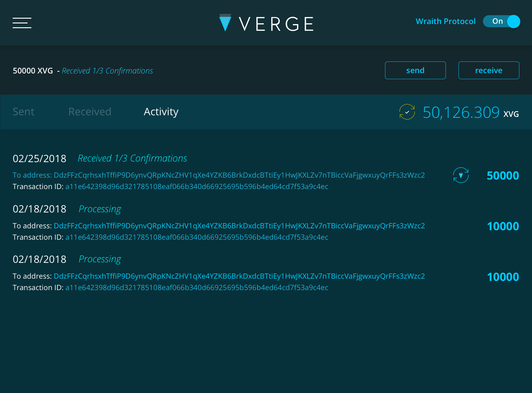Click the header 50000 XVG notification text
532x393 pixels.
(x=33, y=71)
